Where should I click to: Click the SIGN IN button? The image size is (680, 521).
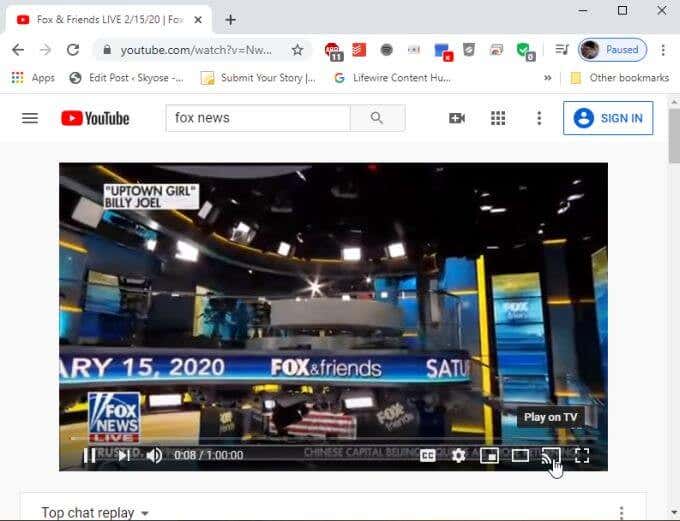(x=608, y=118)
